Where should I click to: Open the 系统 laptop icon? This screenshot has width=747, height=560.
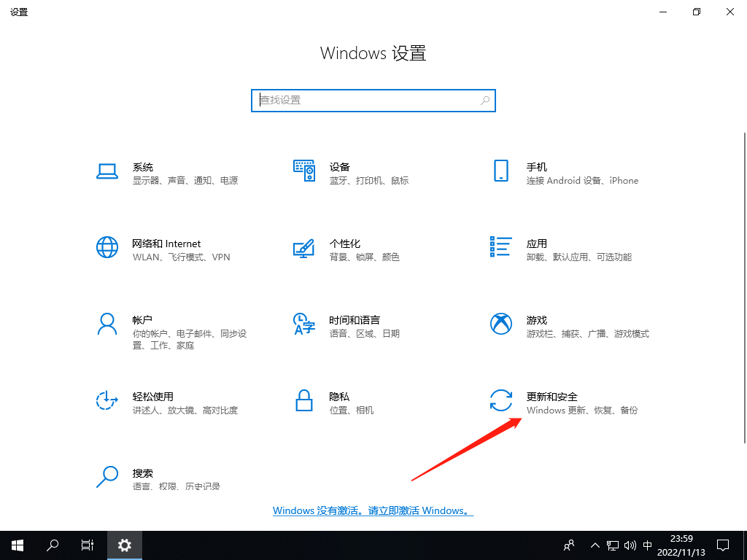click(107, 171)
